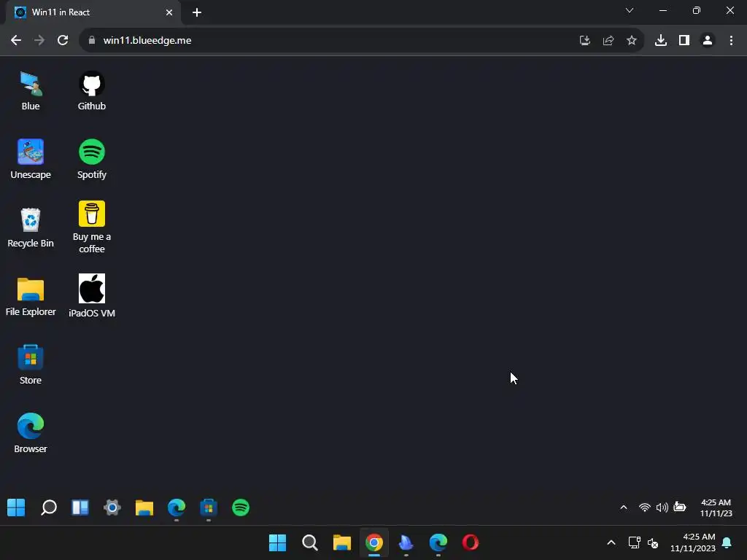Open the Store desktop icon
The width and height of the screenshot is (747, 560).
click(31, 365)
